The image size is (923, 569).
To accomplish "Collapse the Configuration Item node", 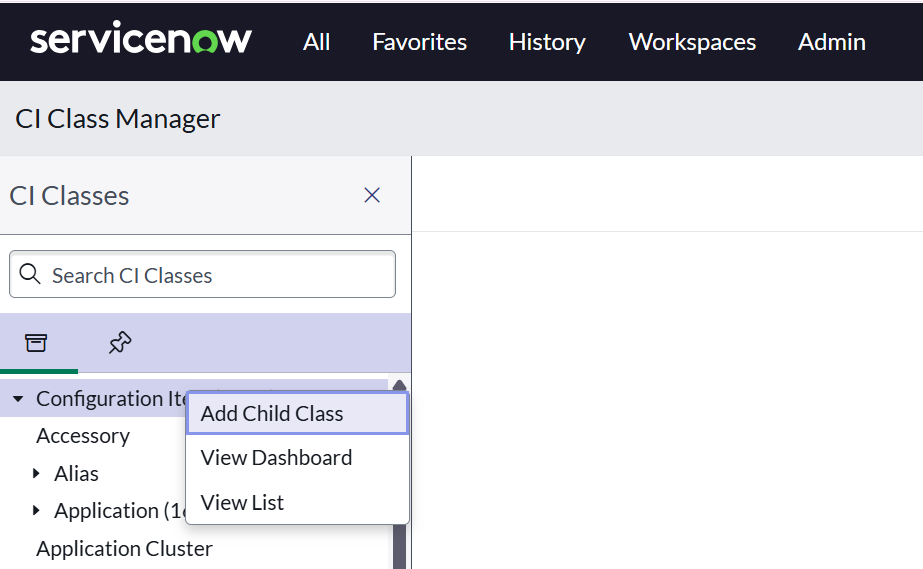I will pyautogui.click(x=18, y=399).
